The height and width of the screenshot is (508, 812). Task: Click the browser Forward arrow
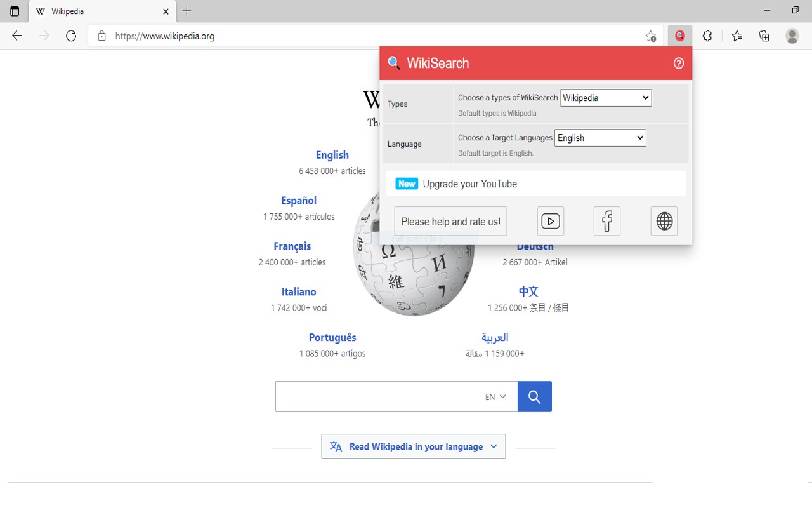44,36
